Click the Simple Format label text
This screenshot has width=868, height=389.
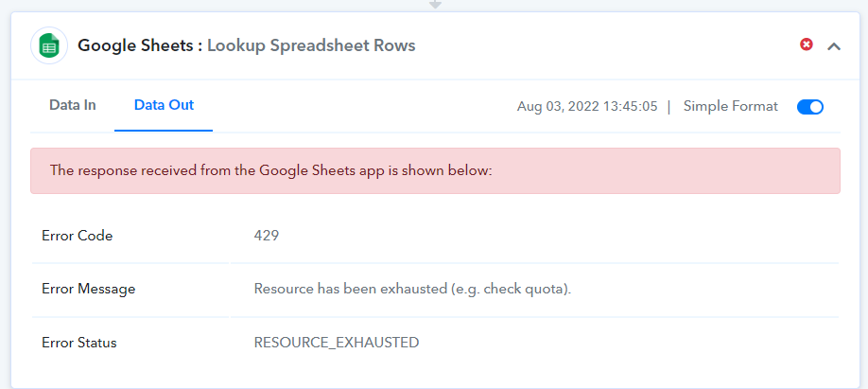click(x=731, y=106)
